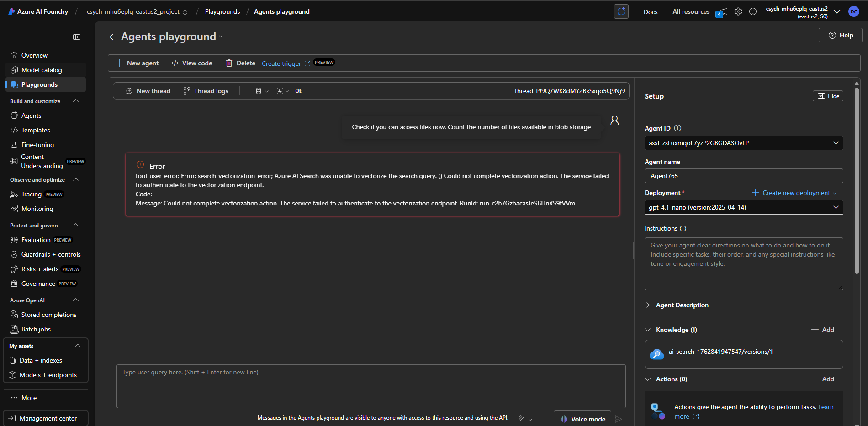Viewport: 868px width, 426px height.
Task: Start a New thread
Action: [x=148, y=91]
